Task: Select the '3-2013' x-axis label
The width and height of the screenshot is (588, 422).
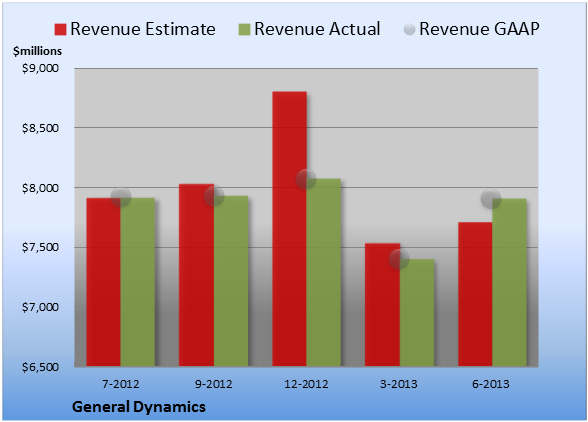Action: (x=399, y=384)
